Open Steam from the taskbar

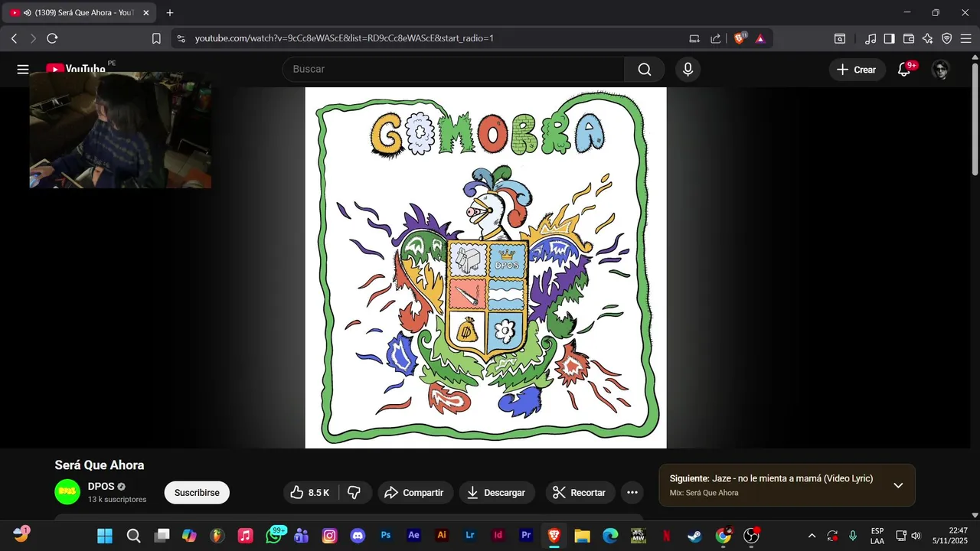694,536
